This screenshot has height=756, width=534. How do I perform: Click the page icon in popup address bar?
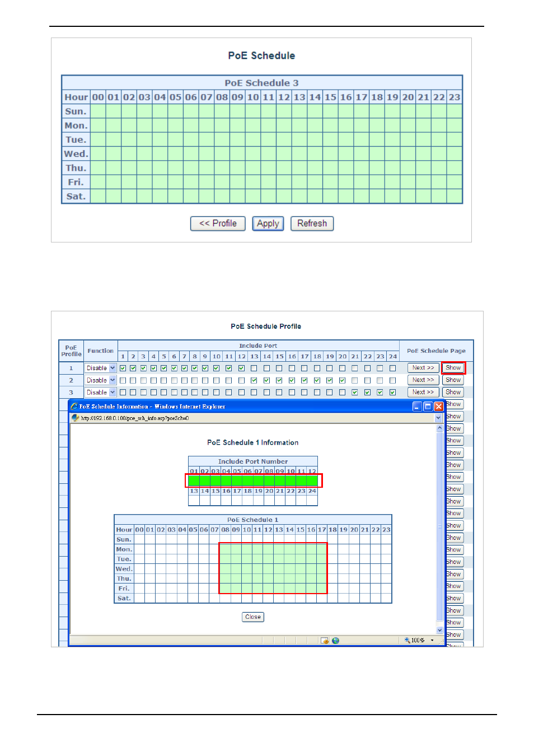(x=76, y=418)
